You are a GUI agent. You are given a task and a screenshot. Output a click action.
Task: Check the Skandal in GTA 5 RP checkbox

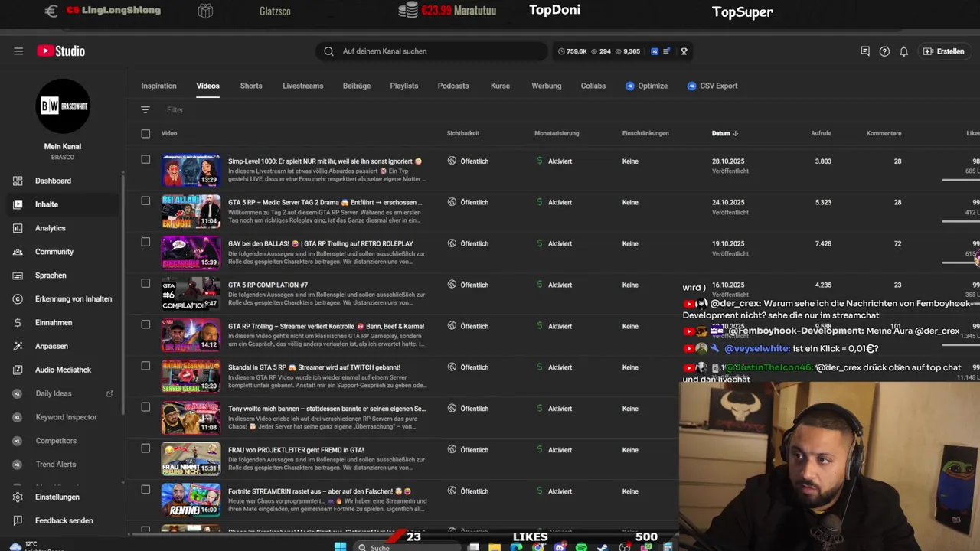click(x=145, y=366)
